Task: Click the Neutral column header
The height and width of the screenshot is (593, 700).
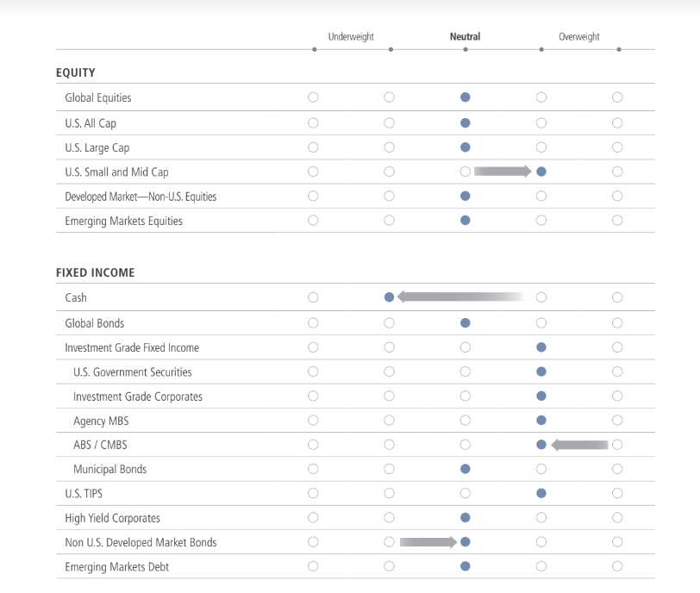Action: (x=466, y=36)
